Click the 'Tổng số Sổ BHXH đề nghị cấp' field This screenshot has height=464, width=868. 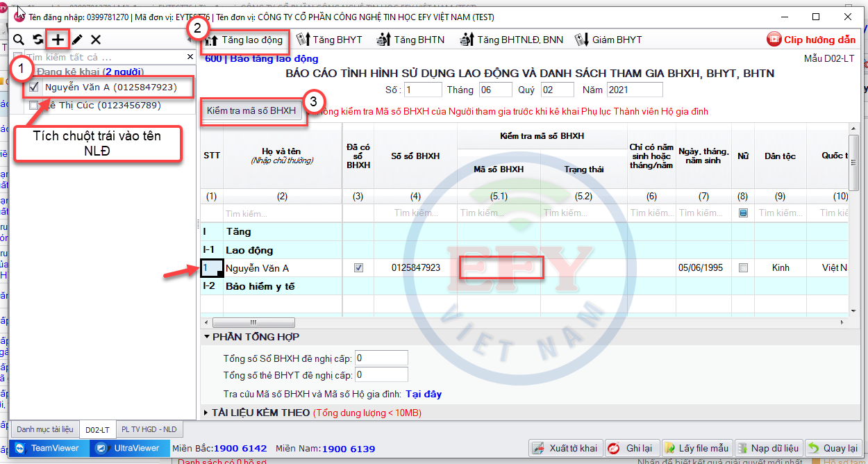coord(381,358)
